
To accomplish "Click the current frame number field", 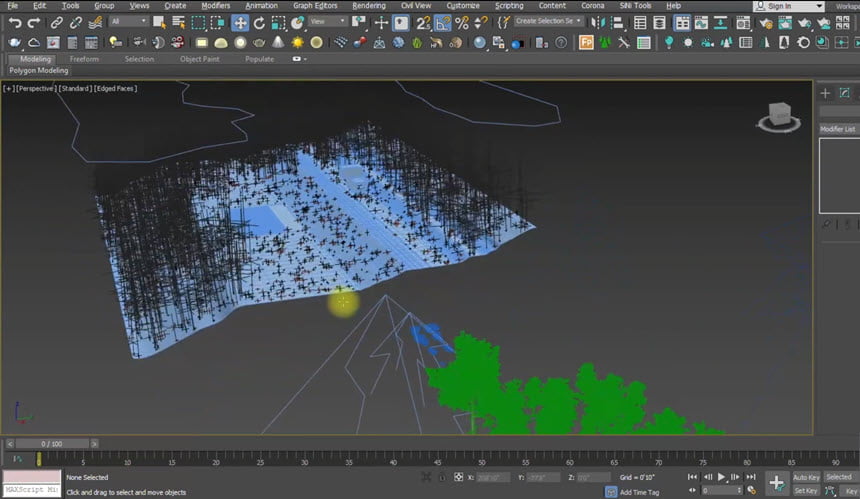I will pyautogui.click(x=722, y=490).
